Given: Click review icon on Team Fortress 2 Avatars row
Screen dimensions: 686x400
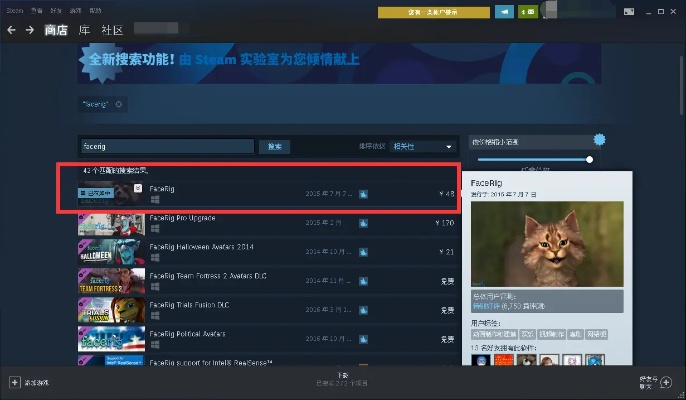Looking at the screenshot, I should coord(363,281).
